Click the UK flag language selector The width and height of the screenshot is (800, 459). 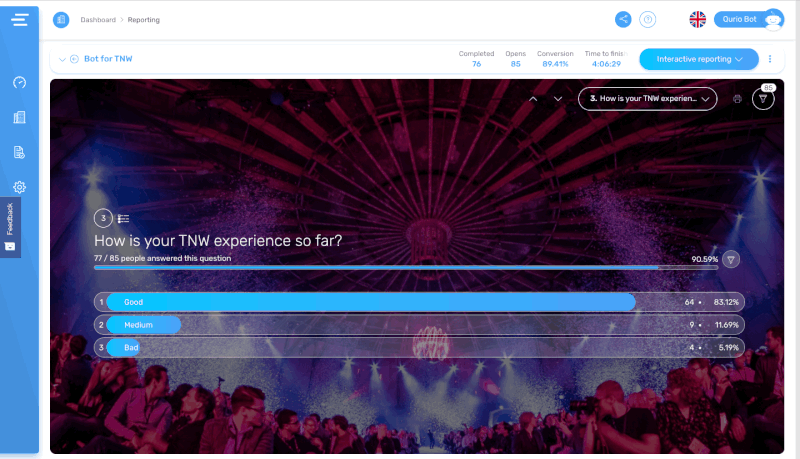click(x=697, y=19)
